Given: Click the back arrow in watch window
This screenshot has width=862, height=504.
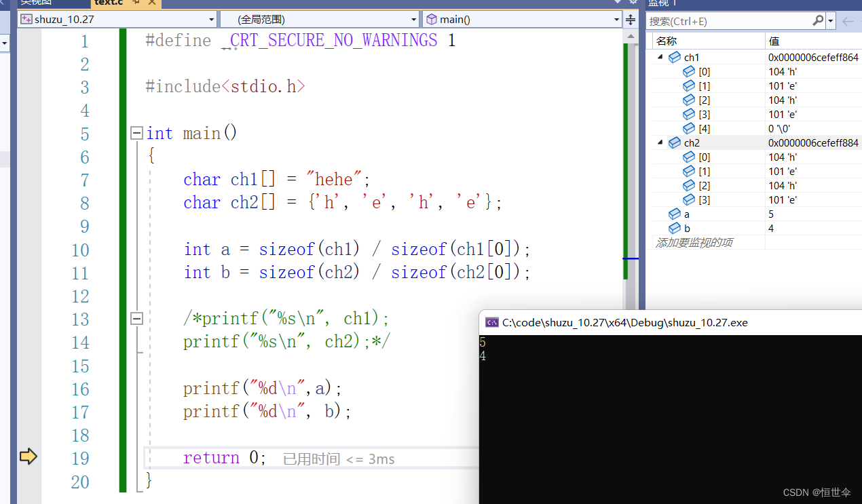Looking at the screenshot, I should coord(848,21).
